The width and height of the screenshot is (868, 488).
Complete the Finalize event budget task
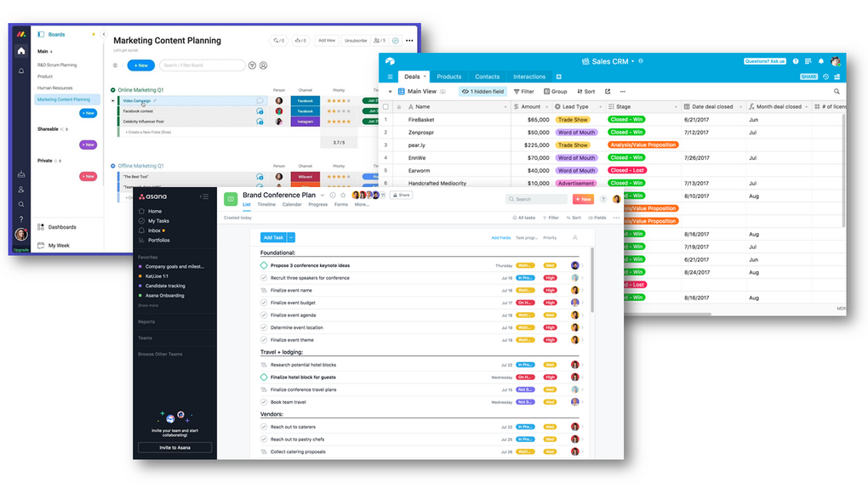[264, 303]
